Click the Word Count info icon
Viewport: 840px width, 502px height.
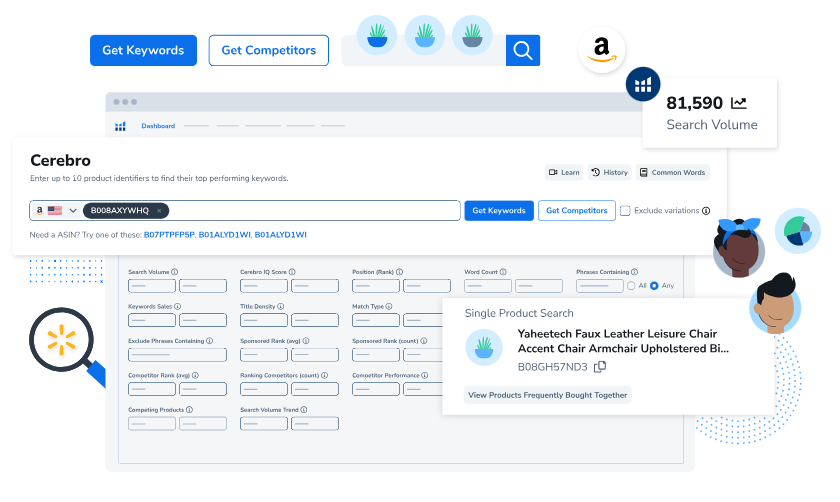click(x=503, y=272)
